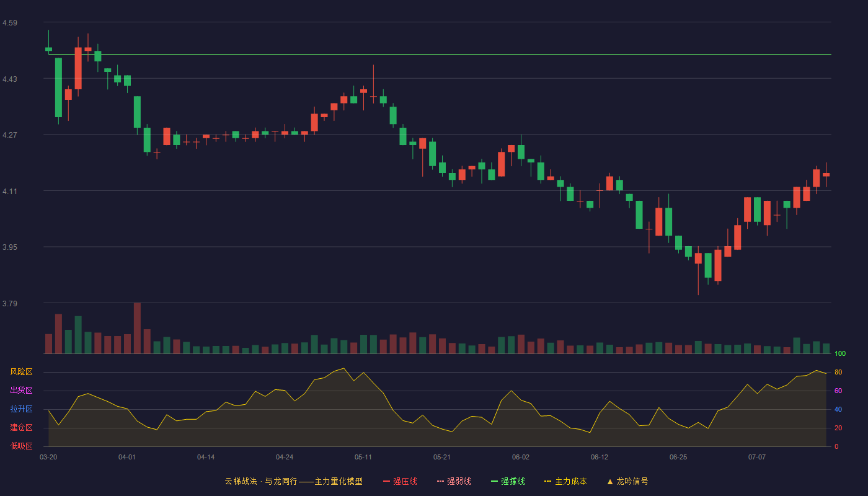The image size is (868, 496).
Task: Click the 03-20 date label
Action: coord(48,457)
